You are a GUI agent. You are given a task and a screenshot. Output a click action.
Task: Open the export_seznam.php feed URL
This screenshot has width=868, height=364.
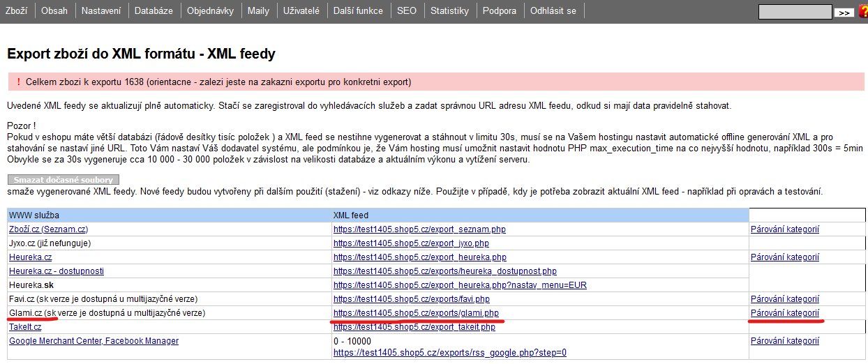[x=419, y=229]
